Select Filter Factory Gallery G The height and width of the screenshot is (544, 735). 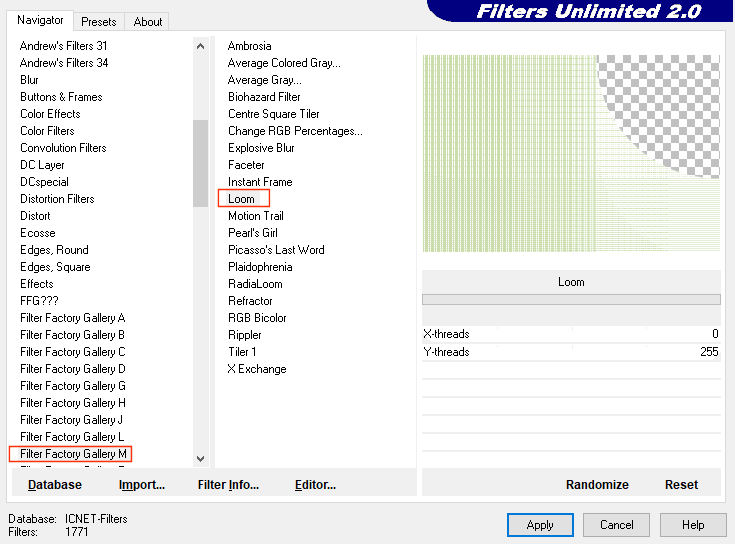point(73,386)
